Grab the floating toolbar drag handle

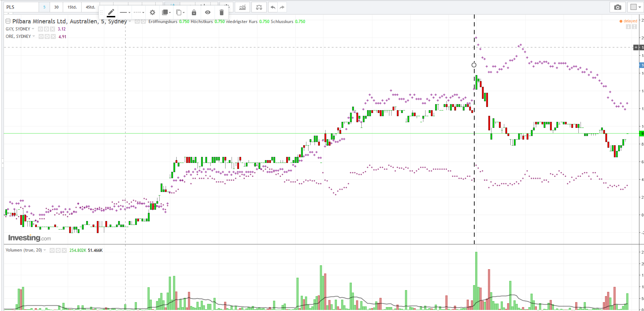(101, 12)
